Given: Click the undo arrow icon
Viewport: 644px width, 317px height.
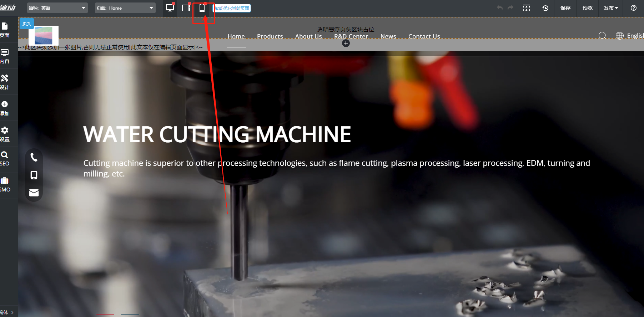Looking at the screenshot, I should [500, 8].
